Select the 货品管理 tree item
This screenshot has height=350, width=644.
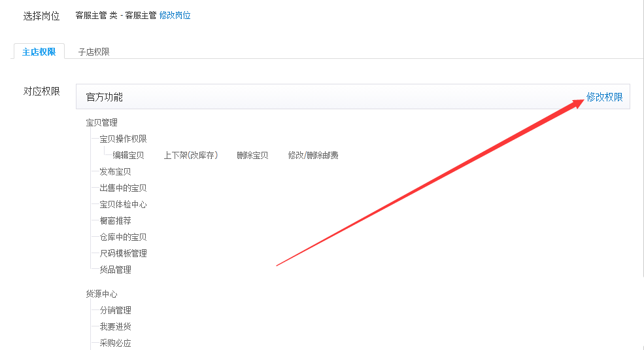click(x=116, y=270)
